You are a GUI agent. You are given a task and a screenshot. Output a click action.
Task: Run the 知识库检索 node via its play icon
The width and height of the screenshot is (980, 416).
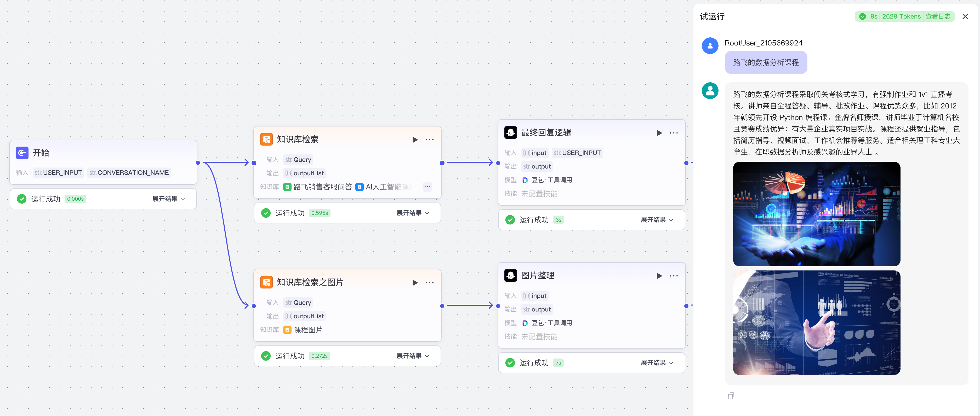(415, 140)
